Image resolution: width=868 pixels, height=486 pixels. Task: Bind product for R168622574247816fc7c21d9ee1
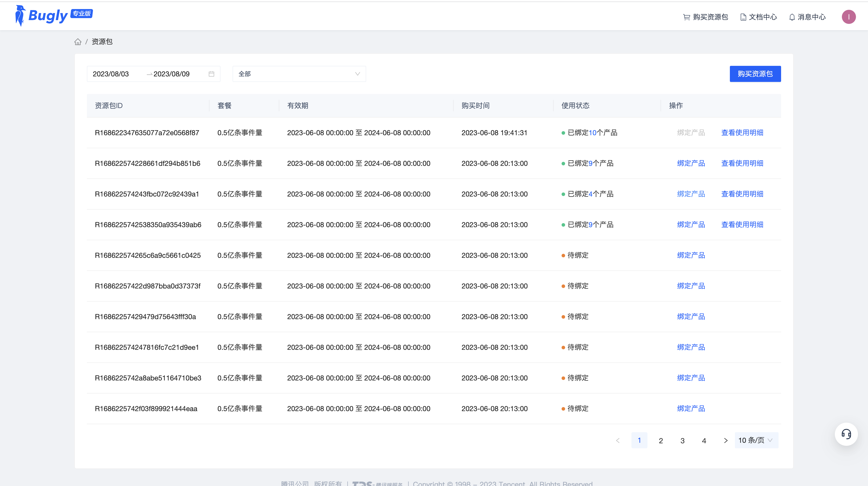point(691,348)
